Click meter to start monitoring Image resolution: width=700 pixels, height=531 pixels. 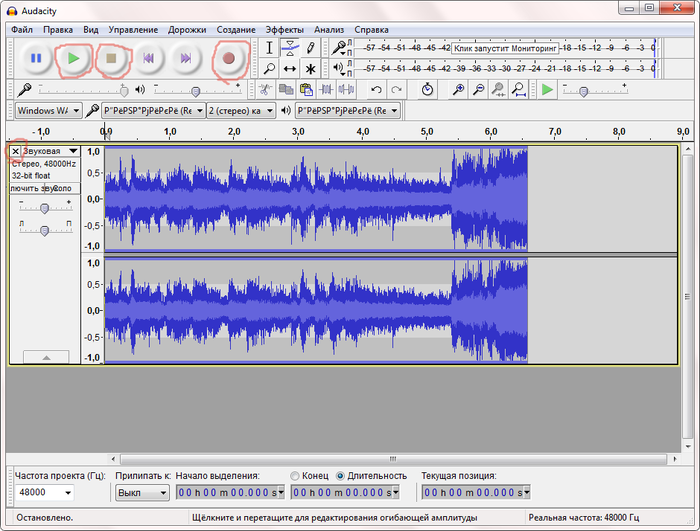click(x=495, y=47)
